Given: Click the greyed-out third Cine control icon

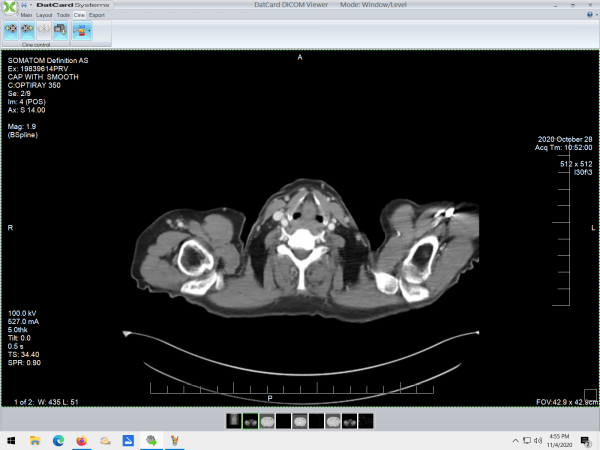Looking at the screenshot, I should coord(44,31).
